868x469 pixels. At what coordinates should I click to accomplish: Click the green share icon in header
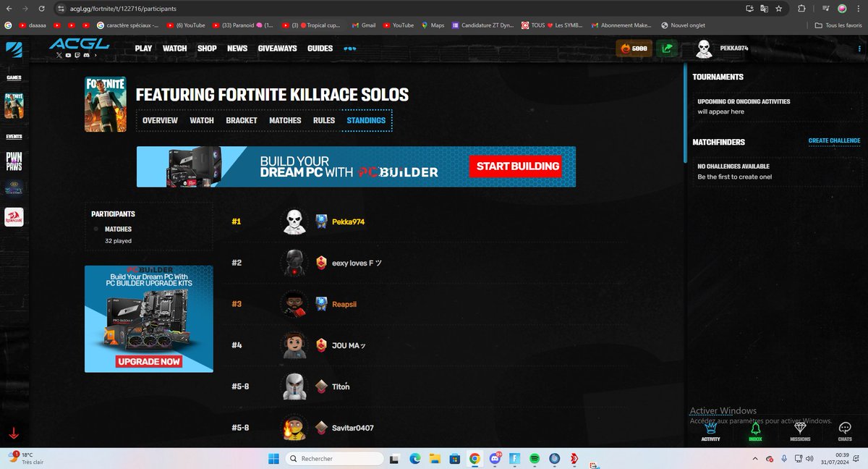coord(667,48)
